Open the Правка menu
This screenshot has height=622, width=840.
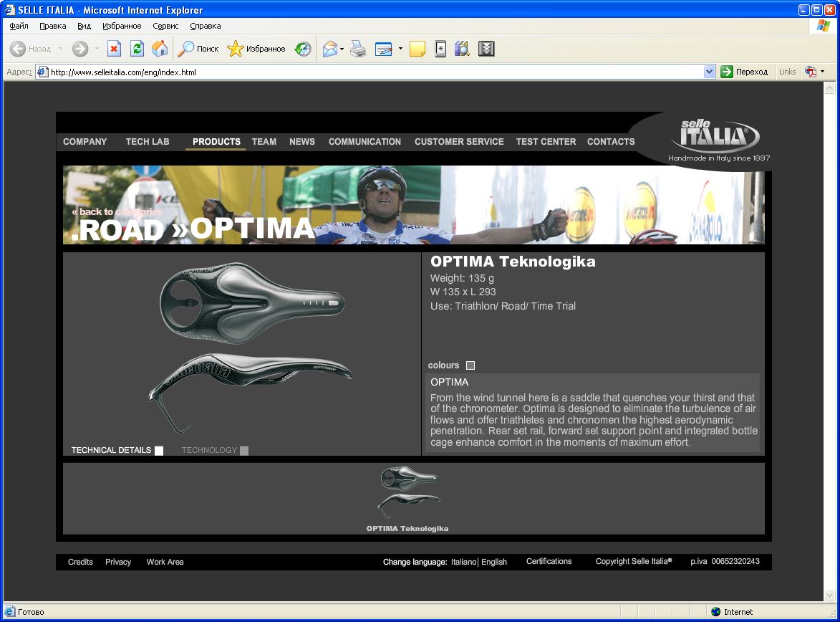(52, 26)
